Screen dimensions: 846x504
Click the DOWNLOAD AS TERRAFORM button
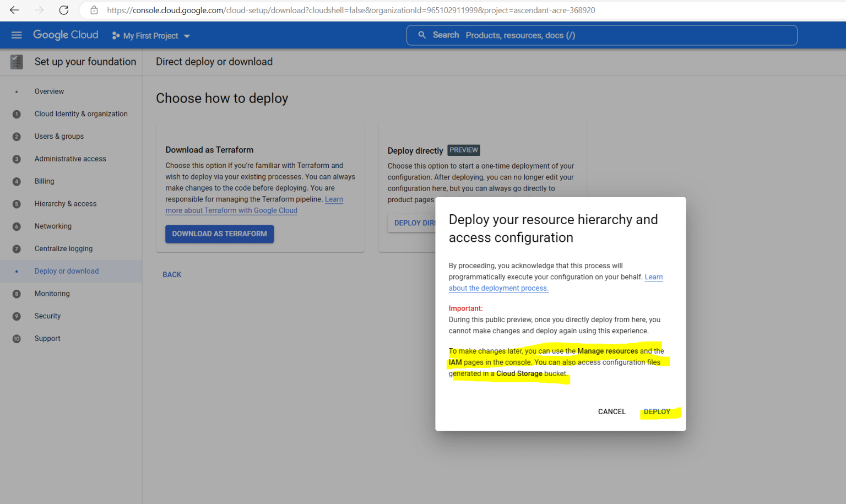coord(219,234)
